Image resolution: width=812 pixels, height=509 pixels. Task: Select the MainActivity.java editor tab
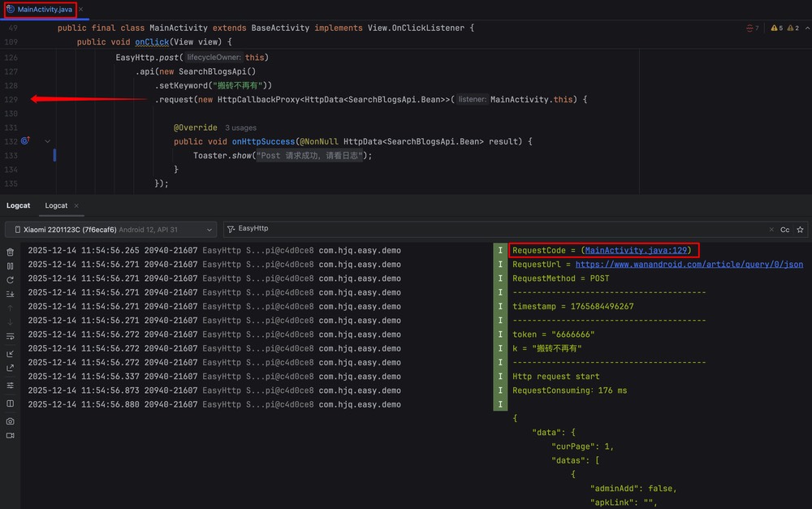[41, 9]
